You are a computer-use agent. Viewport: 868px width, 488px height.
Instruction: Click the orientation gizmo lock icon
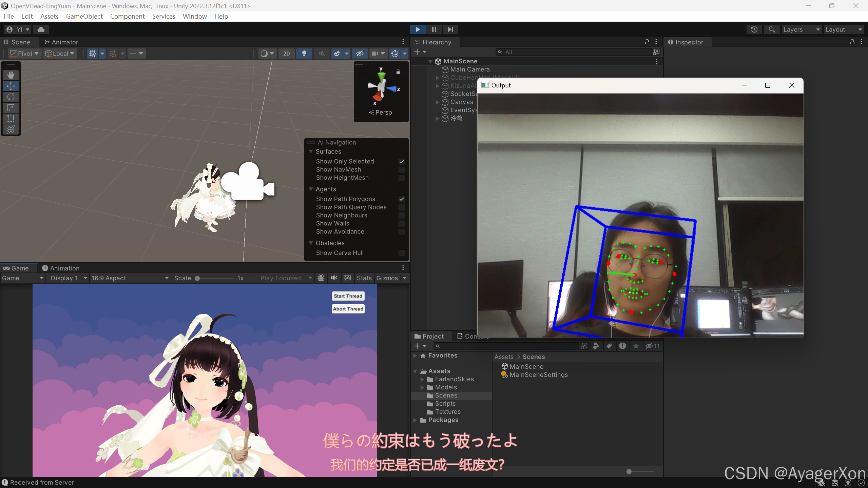(x=398, y=72)
